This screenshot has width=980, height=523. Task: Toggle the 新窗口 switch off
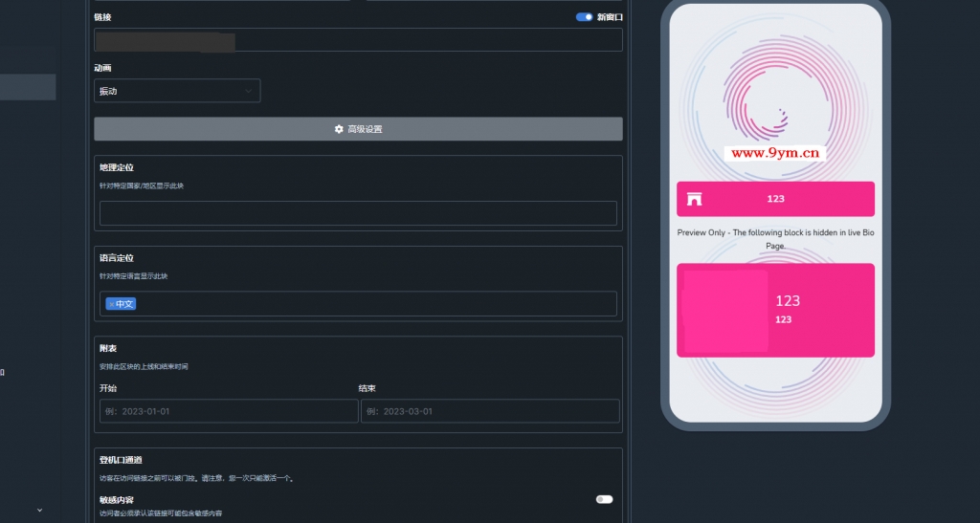pyautogui.click(x=585, y=17)
